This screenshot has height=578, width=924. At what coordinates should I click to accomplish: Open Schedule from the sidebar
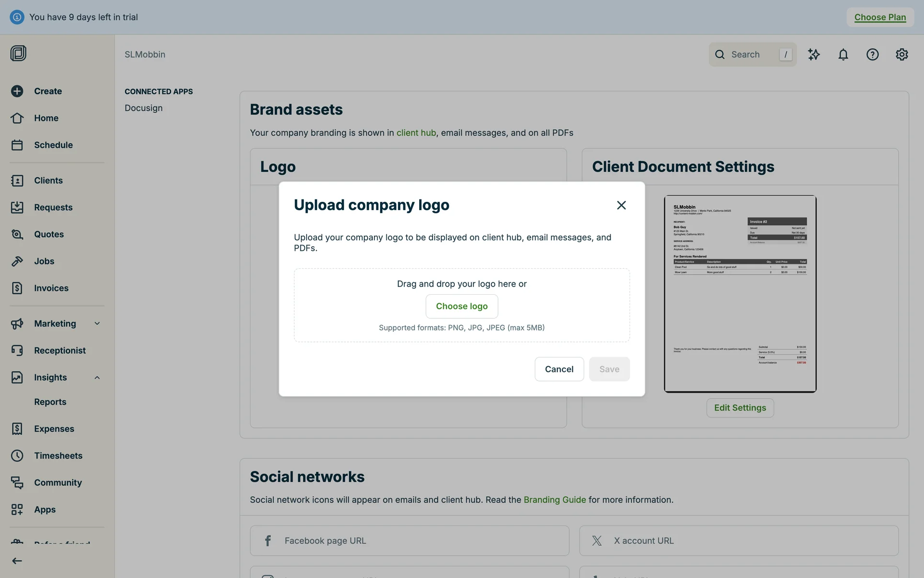pos(53,145)
